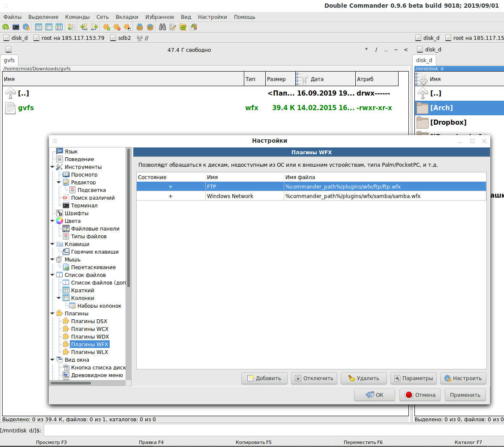Click the gear options icon in the toolbar

tap(26, 27)
